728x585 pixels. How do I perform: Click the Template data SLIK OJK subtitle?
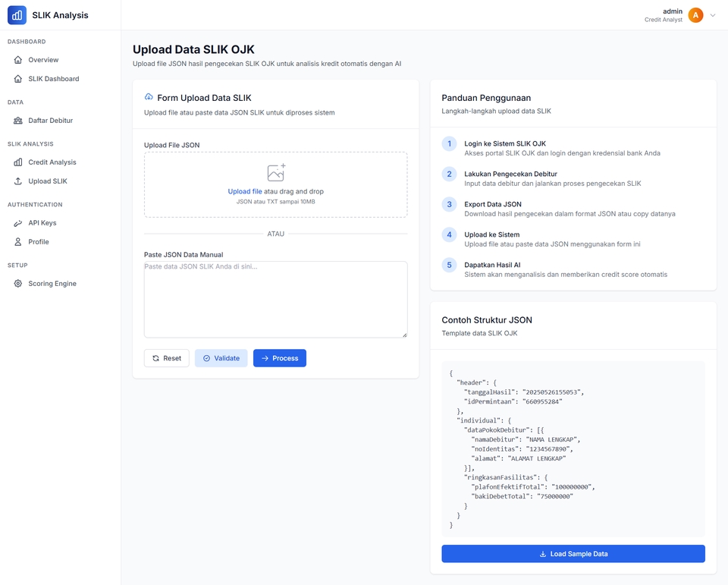pyautogui.click(x=479, y=334)
